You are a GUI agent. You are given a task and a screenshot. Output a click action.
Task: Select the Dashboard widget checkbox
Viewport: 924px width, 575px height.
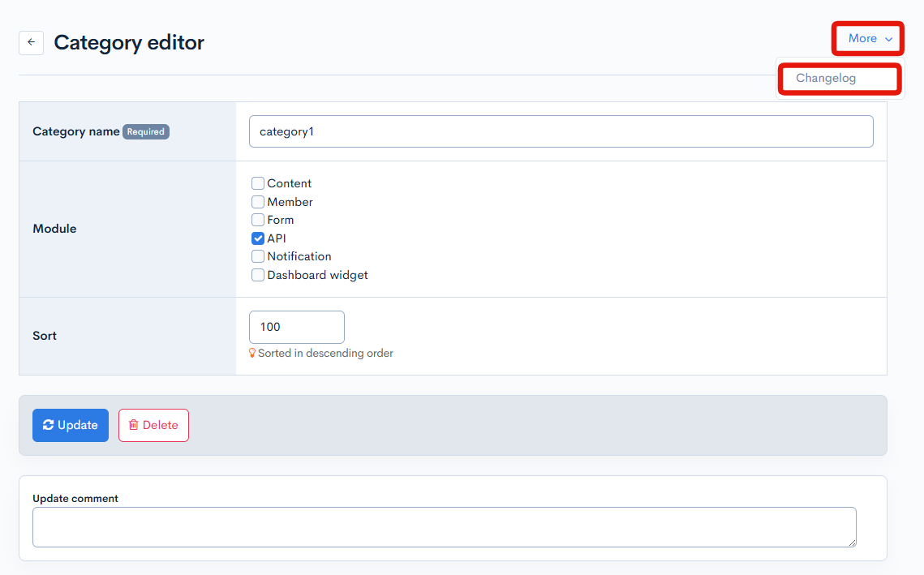point(258,275)
